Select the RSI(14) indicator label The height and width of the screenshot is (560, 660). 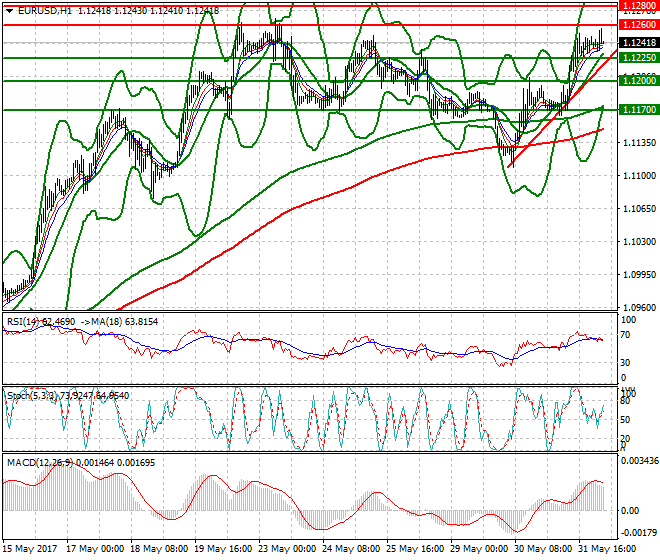pyautogui.click(x=22, y=322)
